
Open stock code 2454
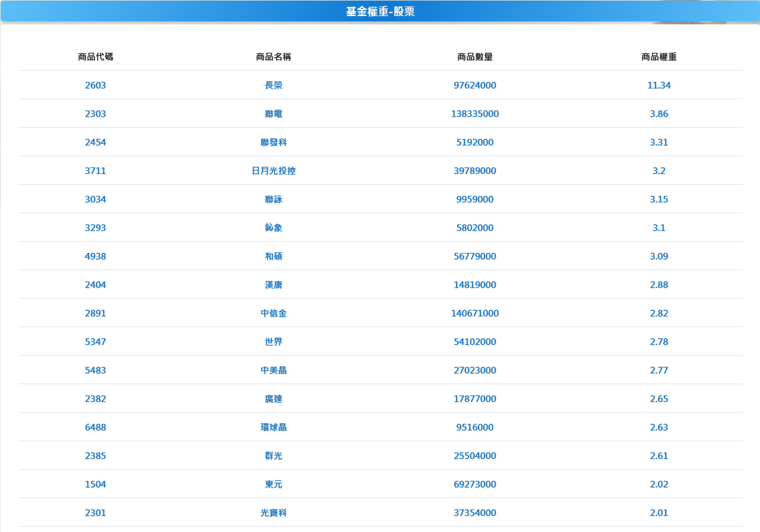(x=96, y=142)
